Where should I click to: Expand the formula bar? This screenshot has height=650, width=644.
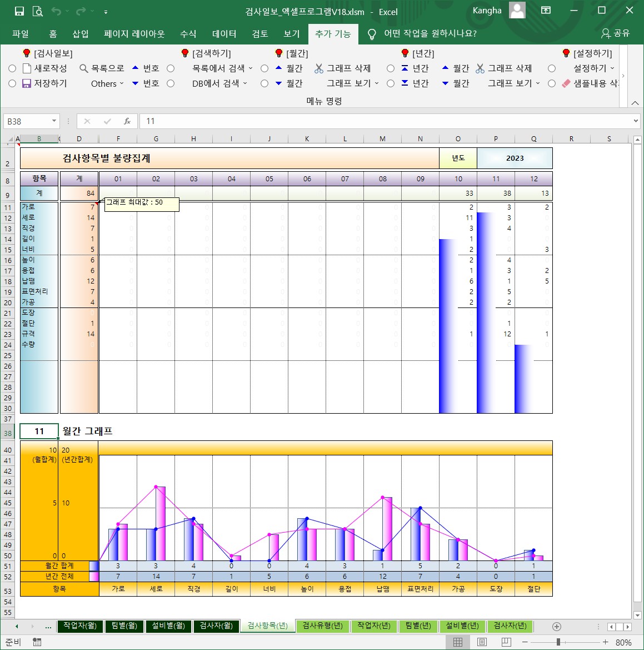coord(636,121)
